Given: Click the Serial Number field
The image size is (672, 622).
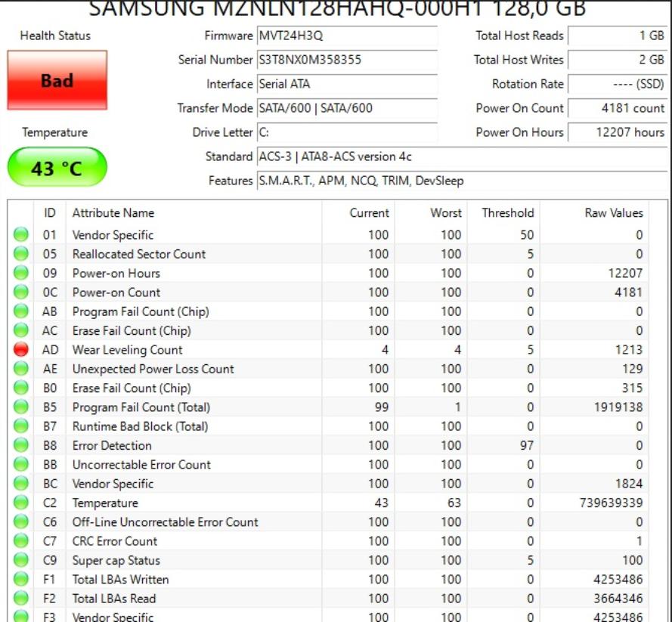Looking at the screenshot, I should (x=346, y=60).
